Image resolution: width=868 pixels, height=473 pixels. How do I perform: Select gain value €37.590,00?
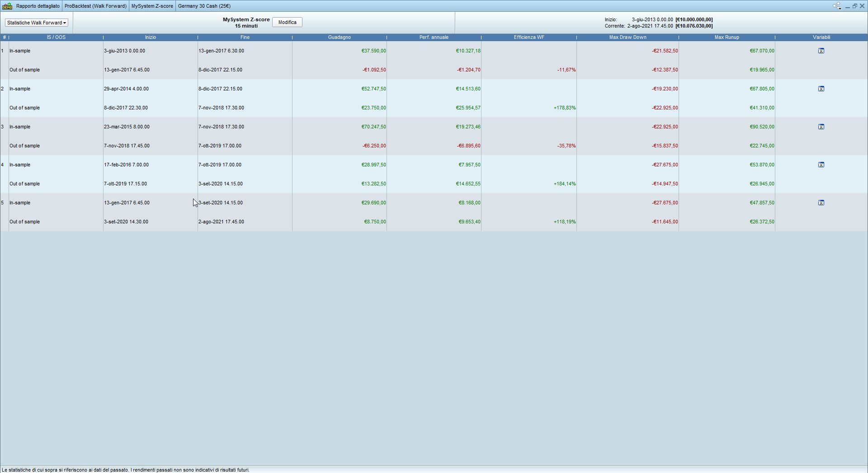[373, 51]
